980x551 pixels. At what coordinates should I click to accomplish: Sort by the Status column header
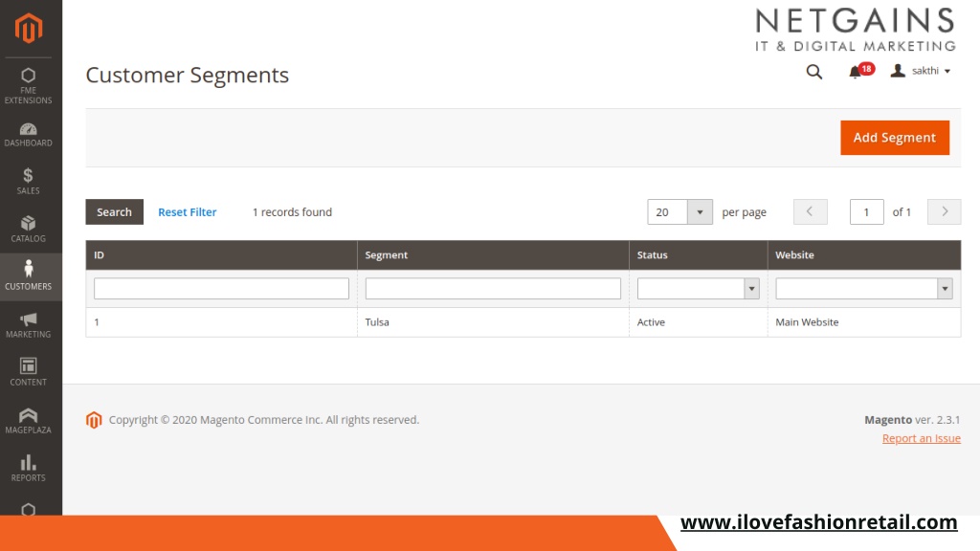point(698,254)
